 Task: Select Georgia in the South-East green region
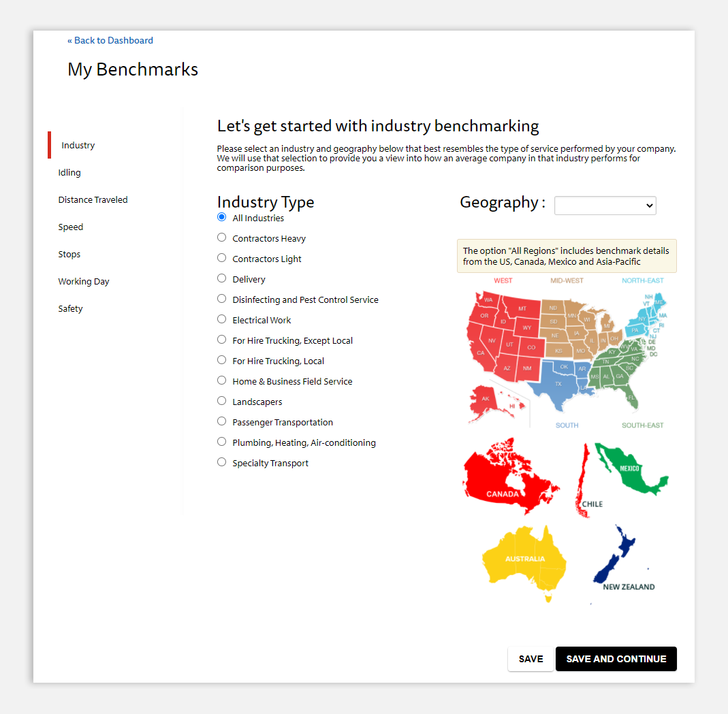pos(620,376)
